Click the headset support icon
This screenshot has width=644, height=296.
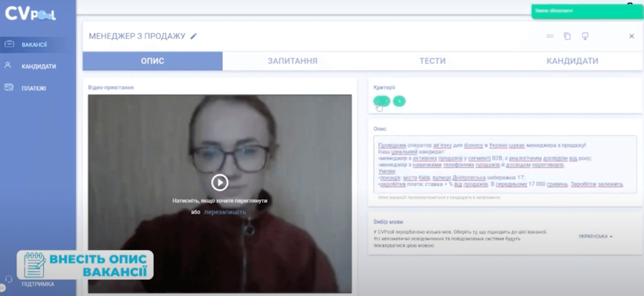point(9,279)
